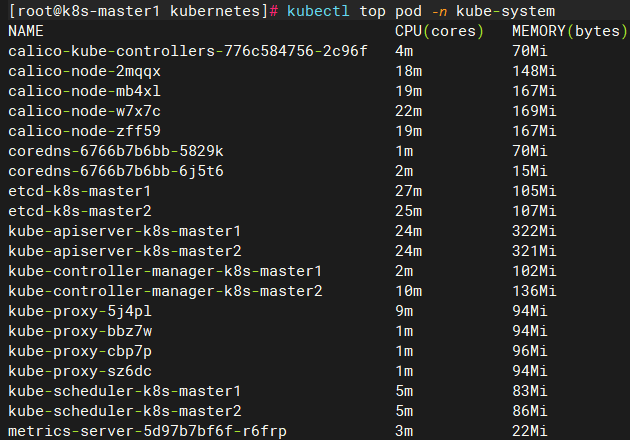The width and height of the screenshot is (630, 440).
Task: Click the 86Mi memory value
Action: (x=530, y=411)
